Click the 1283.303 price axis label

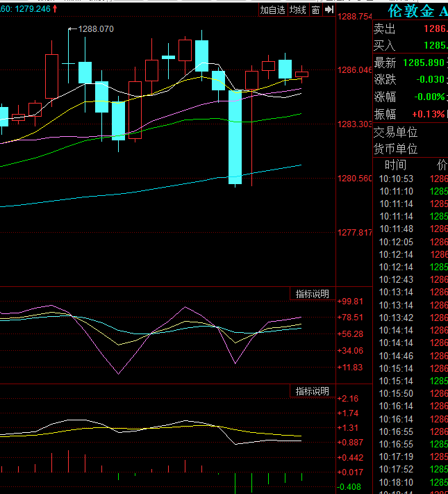click(x=355, y=124)
